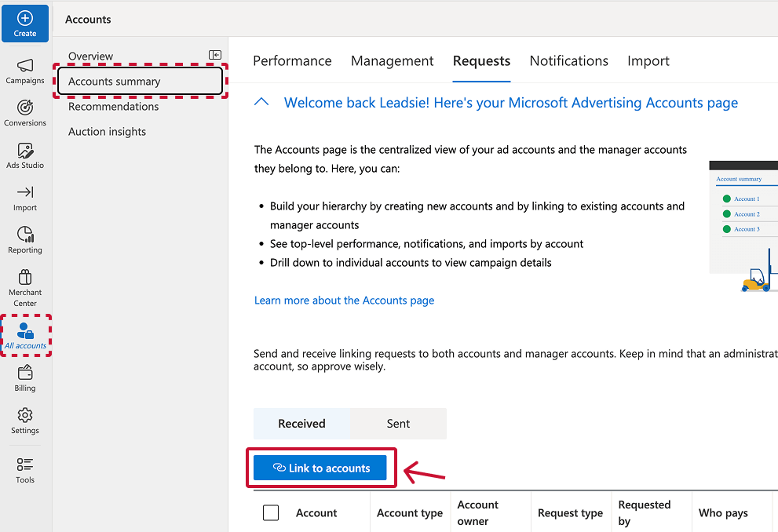Open the Billing section
This screenshot has width=778, height=532.
[x=25, y=379]
